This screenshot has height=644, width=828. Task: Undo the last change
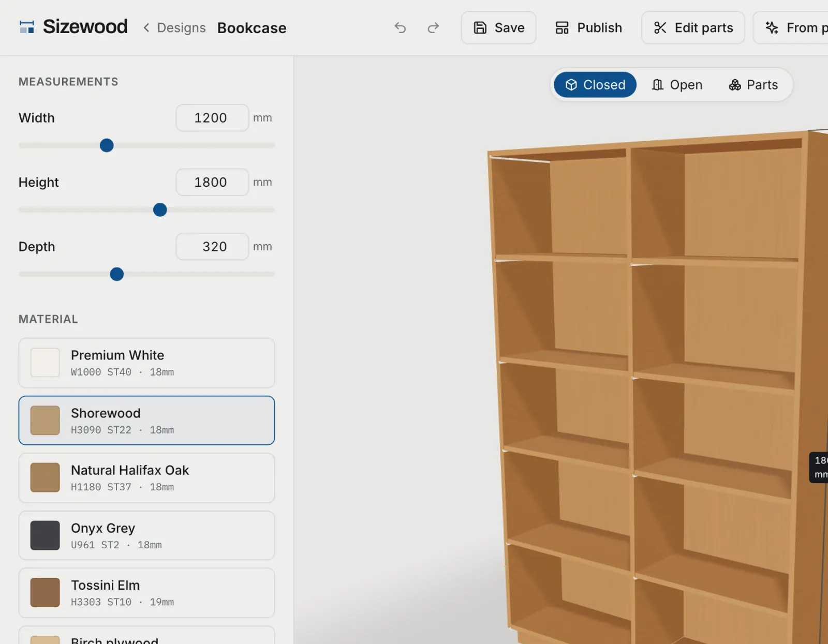click(x=400, y=27)
